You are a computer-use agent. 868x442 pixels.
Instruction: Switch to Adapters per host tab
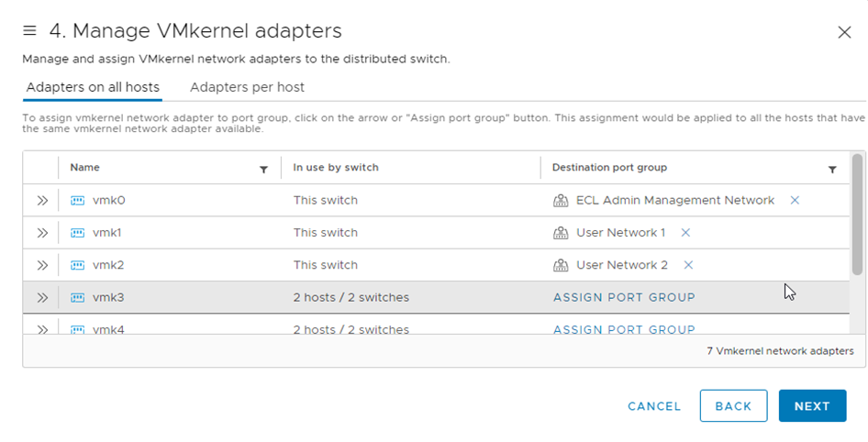click(247, 87)
